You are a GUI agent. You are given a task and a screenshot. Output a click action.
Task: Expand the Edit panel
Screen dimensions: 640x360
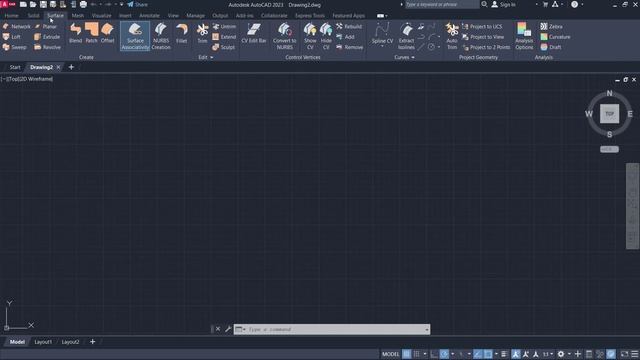click(x=206, y=57)
